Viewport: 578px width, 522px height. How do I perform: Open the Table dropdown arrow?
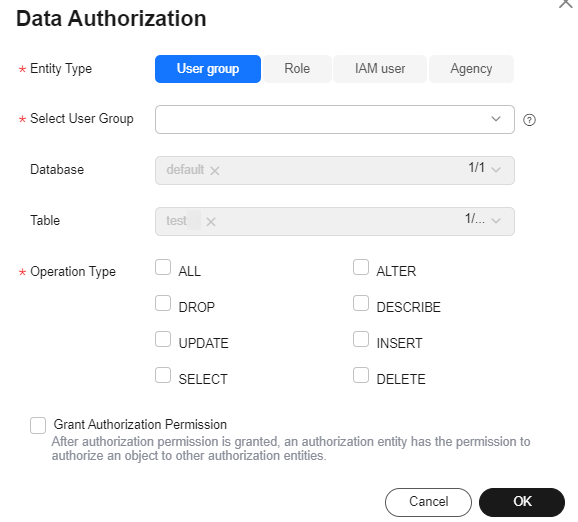point(496,221)
